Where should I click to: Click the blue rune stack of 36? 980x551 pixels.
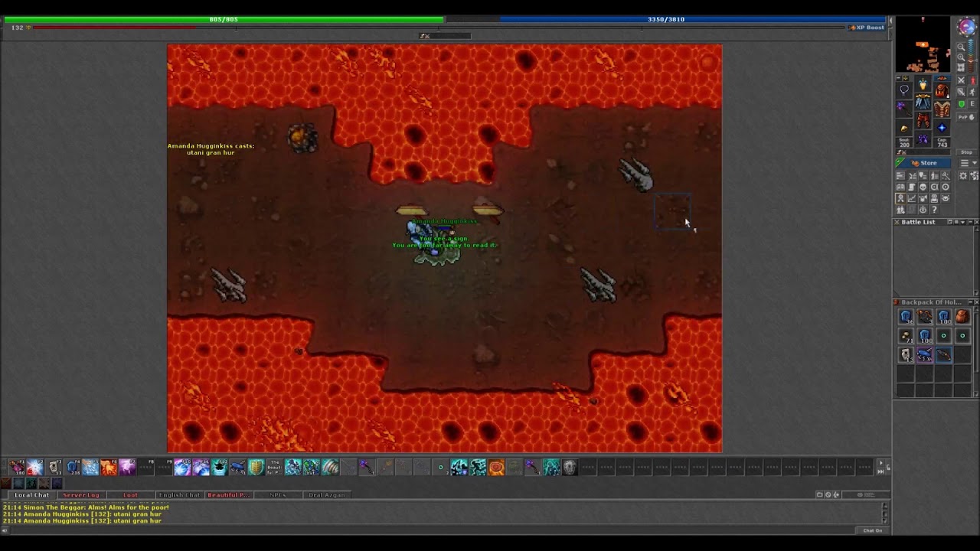[x=906, y=316]
